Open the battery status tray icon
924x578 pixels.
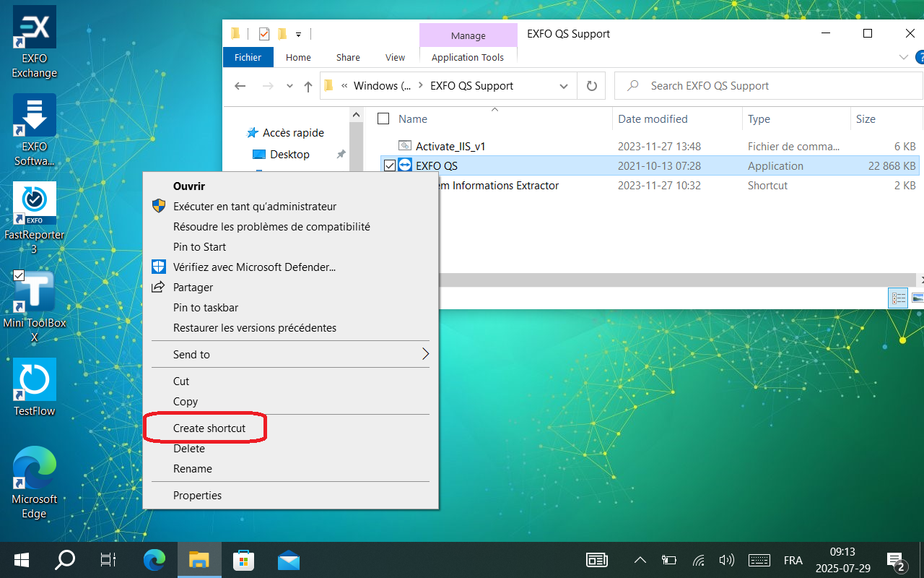click(x=669, y=560)
